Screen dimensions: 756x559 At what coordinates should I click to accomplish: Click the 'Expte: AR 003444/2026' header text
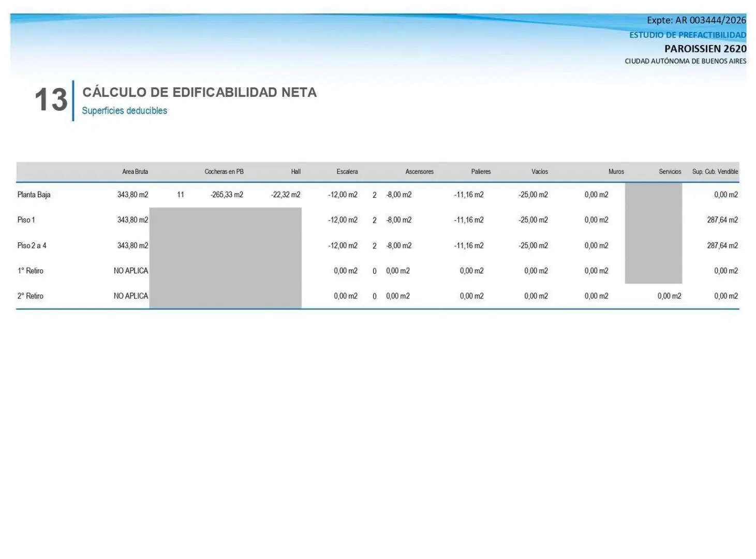[696, 20]
